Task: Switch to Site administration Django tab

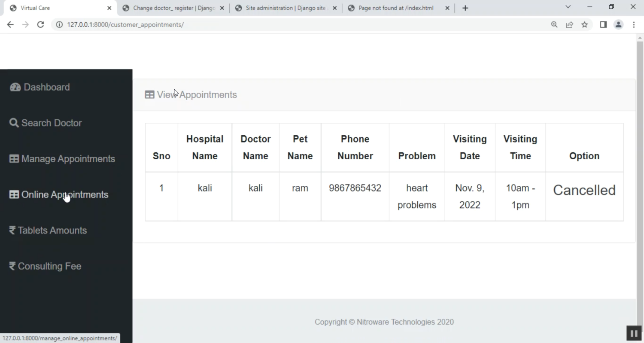Action: 286,8
